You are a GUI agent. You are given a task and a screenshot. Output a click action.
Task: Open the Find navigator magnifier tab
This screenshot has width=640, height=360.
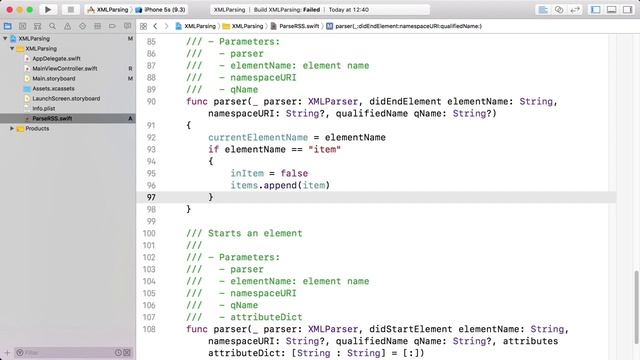click(x=52, y=26)
